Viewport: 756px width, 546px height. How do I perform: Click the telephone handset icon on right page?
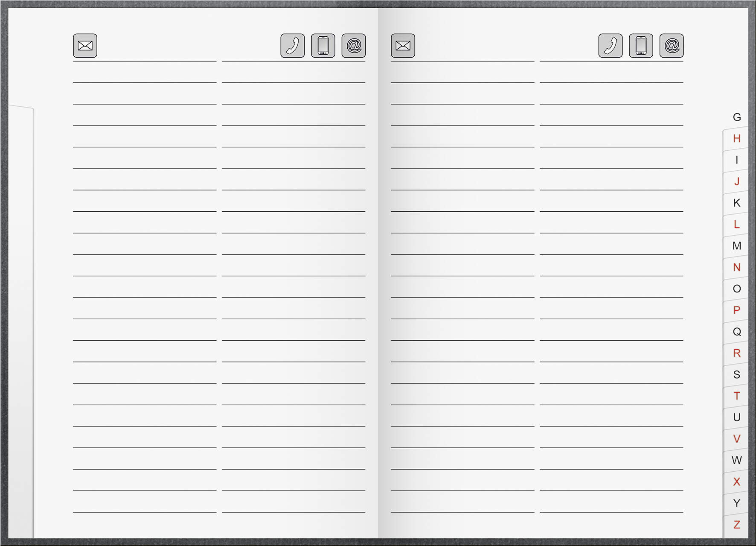point(611,46)
